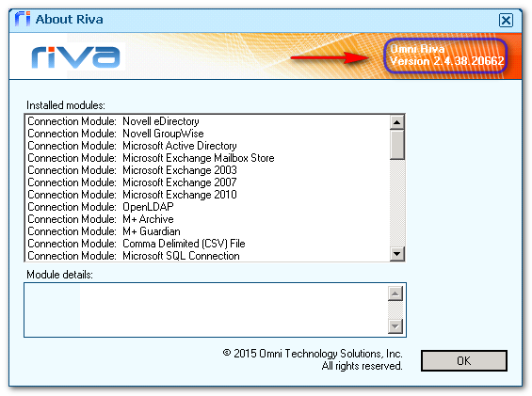This screenshot has height=396, width=532.
Task: Click the Omni Riva version text
Action: click(446, 55)
